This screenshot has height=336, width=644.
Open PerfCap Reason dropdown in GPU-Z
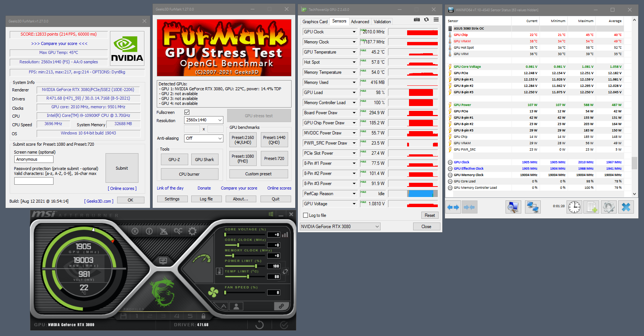330,194
